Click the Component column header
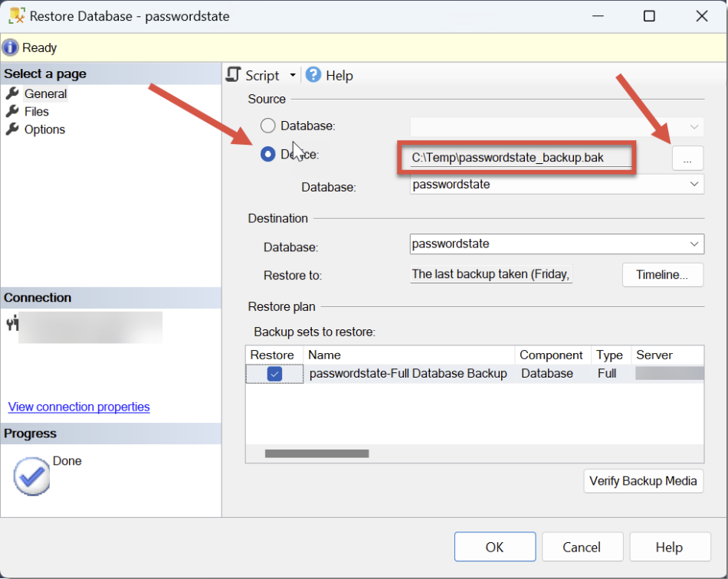 click(553, 355)
